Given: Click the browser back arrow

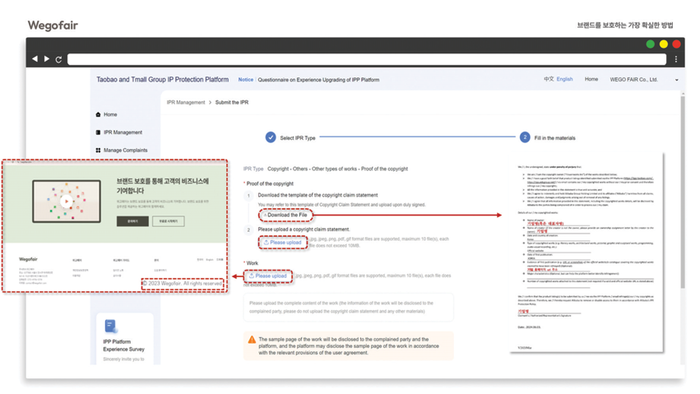Looking at the screenshot, I should pyautogui.click(x=35, y=59).
